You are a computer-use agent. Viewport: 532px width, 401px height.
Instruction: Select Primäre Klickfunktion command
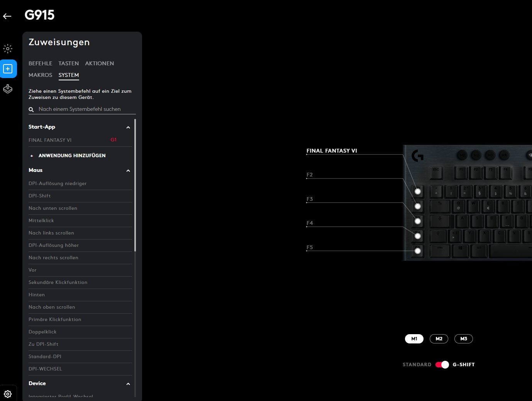pyautogui.click(x=80, y=319)
